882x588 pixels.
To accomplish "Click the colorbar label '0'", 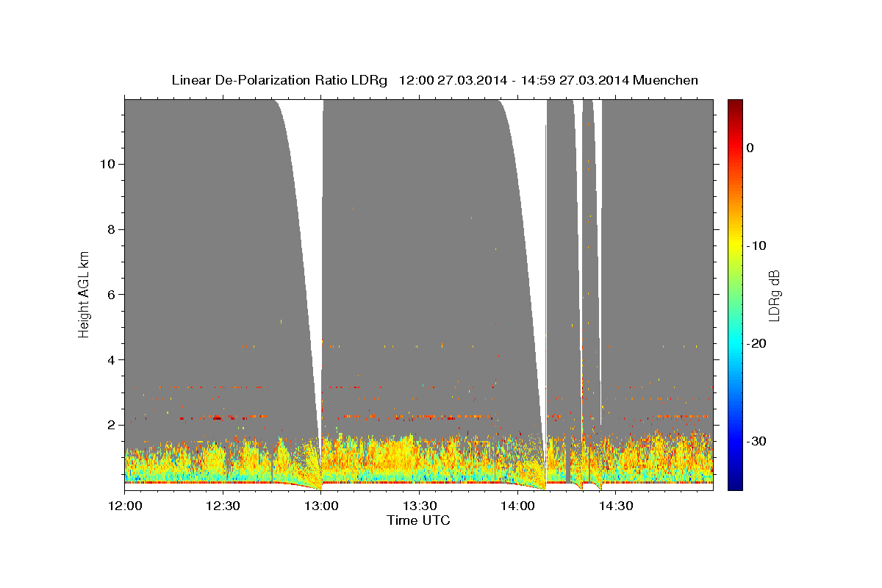I will [x=750, y=148].
